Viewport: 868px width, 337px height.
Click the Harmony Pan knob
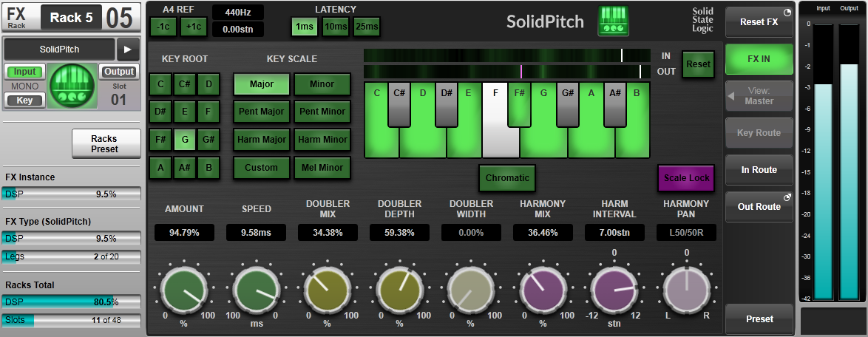click(x=686, y=289)
